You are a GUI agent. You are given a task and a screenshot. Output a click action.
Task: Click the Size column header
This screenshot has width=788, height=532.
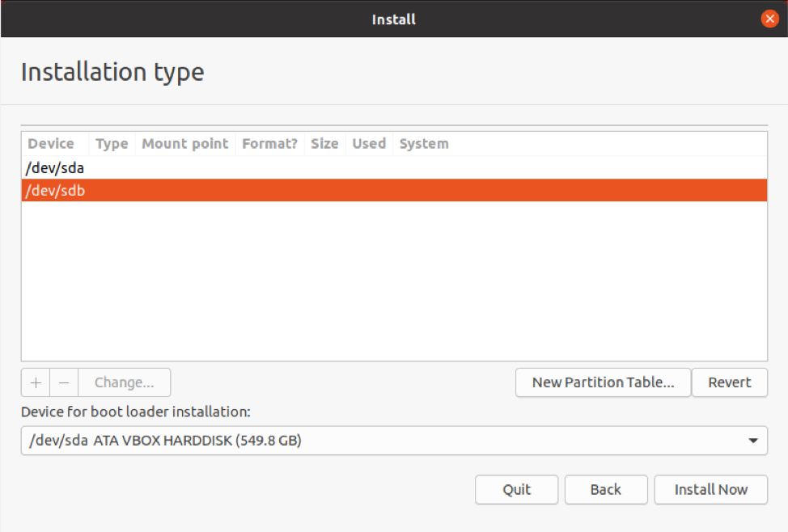click(x=324, y=144)
